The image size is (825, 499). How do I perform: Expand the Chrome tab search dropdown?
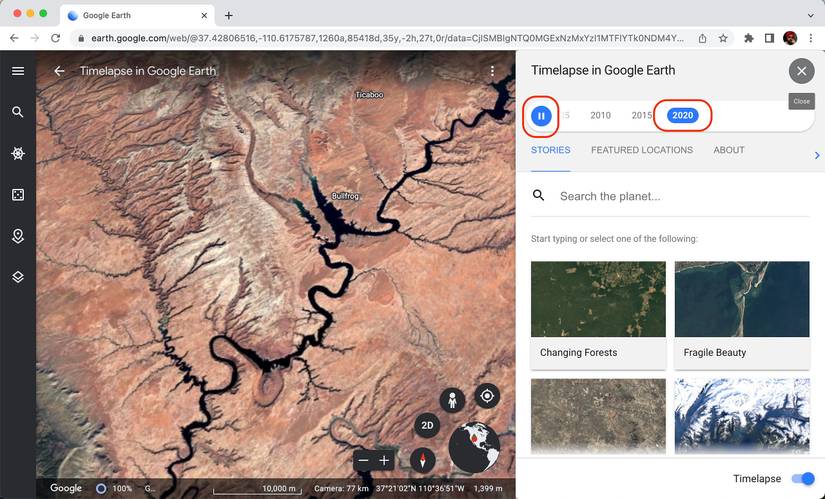[x=811, y=16]
